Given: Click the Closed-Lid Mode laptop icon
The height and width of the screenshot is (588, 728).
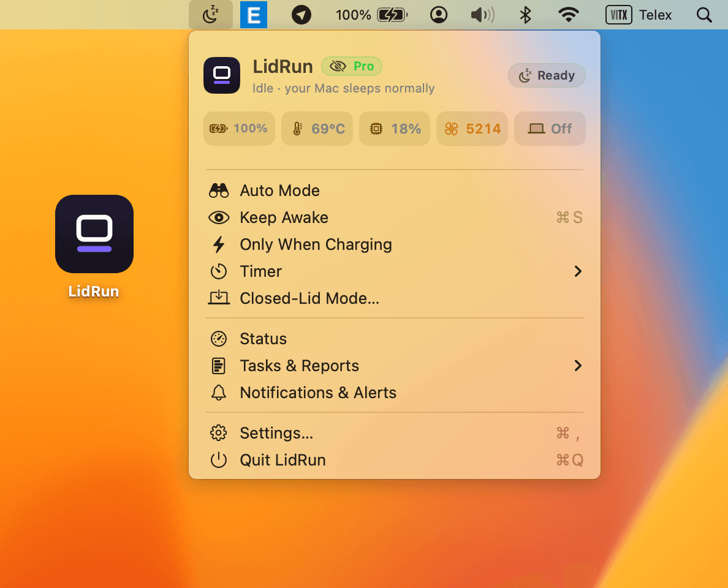Looking at the screenshot, I should pyautogui.click(x=219, y=298).
